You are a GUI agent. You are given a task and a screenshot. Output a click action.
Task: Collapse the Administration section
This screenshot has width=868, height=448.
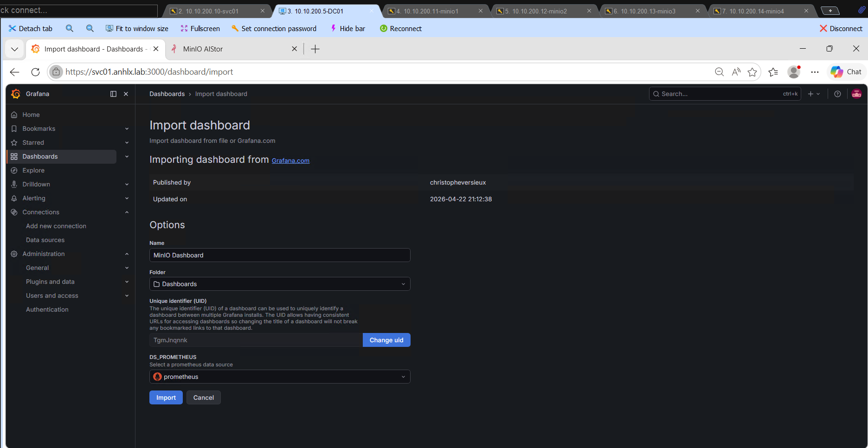tap(127, 254)
